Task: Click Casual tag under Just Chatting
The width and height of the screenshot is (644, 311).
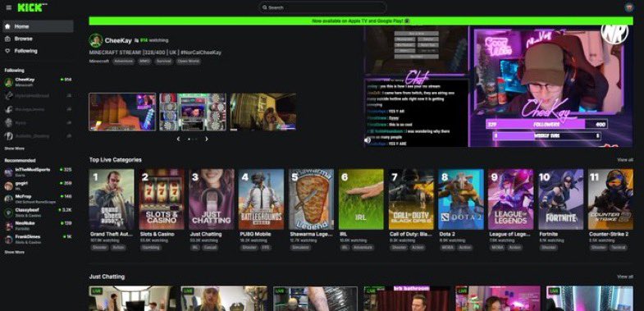Action: click(210, 248)
